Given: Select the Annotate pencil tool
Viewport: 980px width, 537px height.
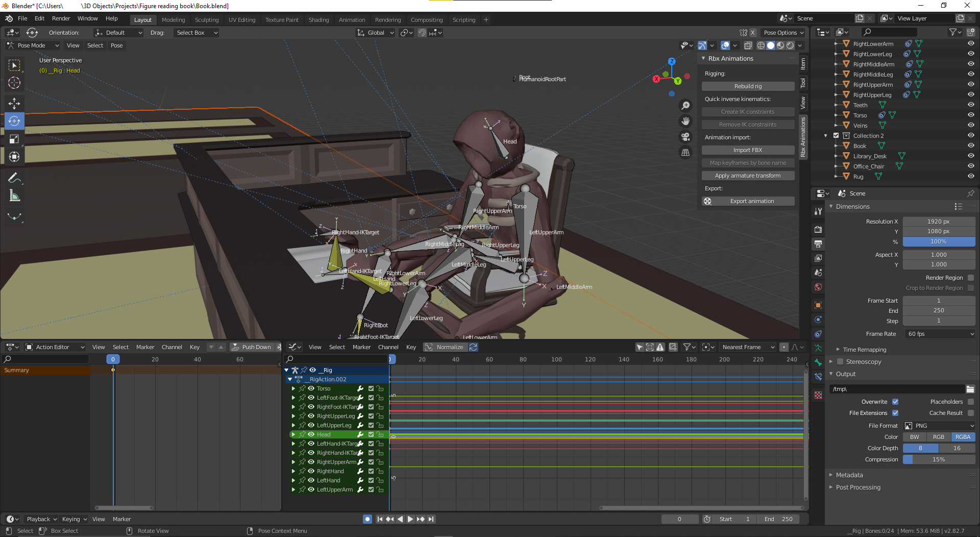Looking at the screenshot, I should (x=14, y=178).
